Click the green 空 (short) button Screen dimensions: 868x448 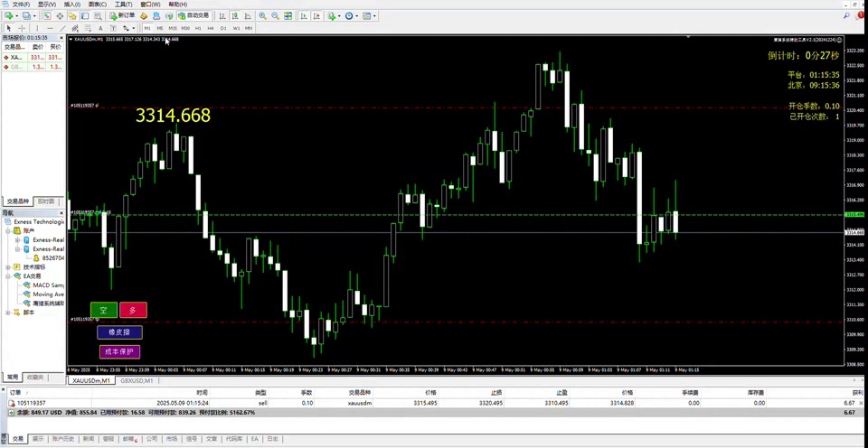[x=104, y=311]
